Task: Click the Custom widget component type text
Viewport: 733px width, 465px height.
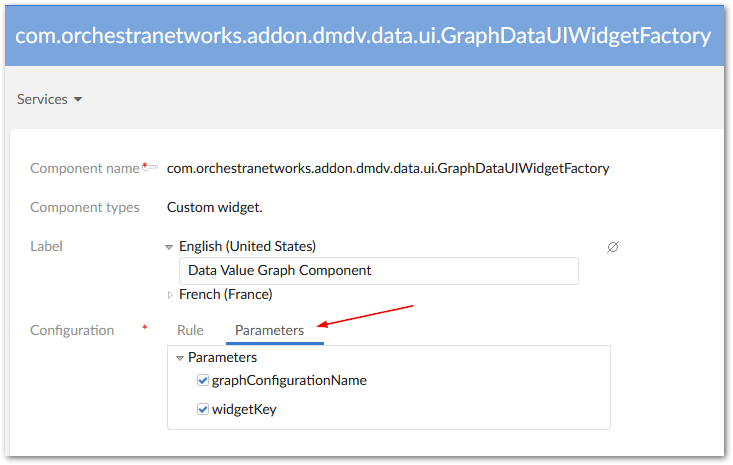Action: click(214, 207)
